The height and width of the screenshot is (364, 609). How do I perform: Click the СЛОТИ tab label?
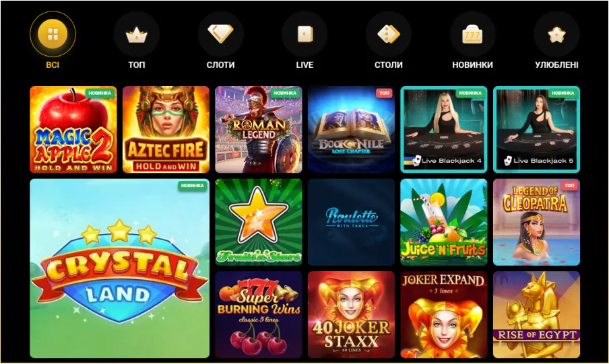click(220, 65)
